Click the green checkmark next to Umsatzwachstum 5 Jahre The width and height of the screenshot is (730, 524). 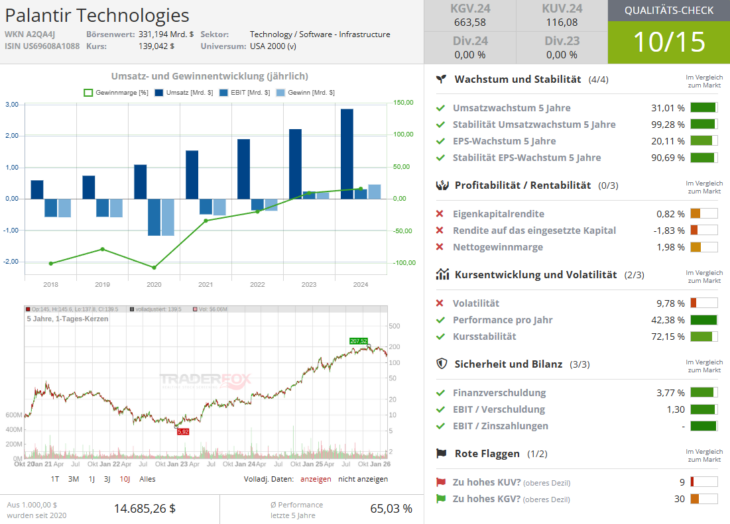(440, 108)
